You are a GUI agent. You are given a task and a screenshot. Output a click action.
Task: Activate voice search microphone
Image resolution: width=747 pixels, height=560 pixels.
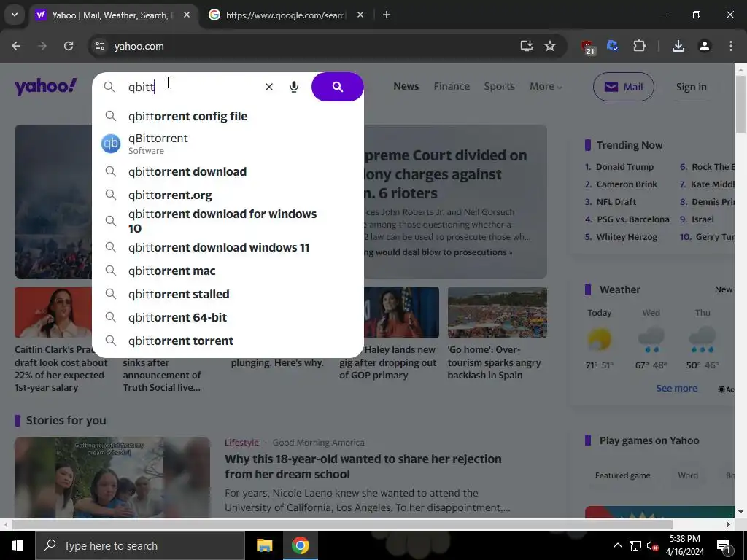(x=294, y=87)
